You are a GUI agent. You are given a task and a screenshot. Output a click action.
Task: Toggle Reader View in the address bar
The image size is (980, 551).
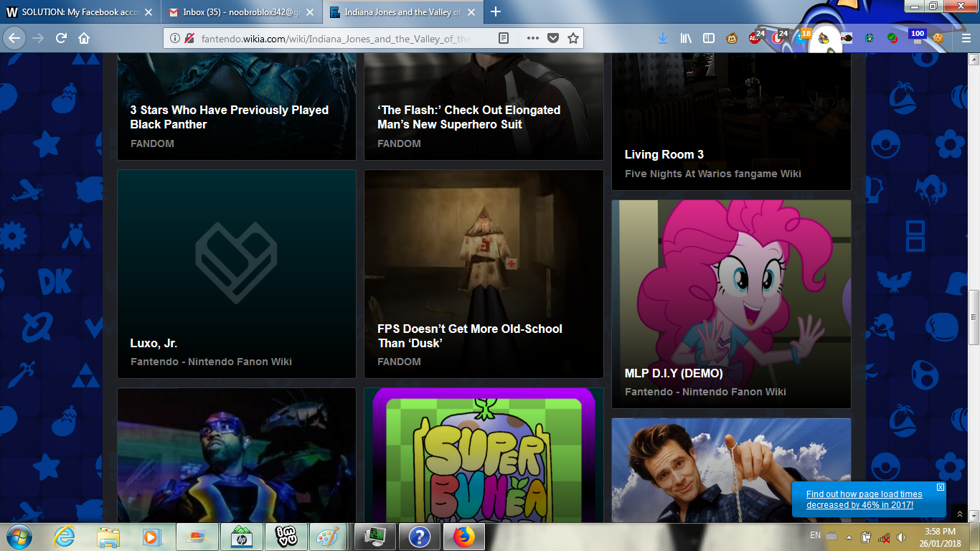click(x=504, y=38)
